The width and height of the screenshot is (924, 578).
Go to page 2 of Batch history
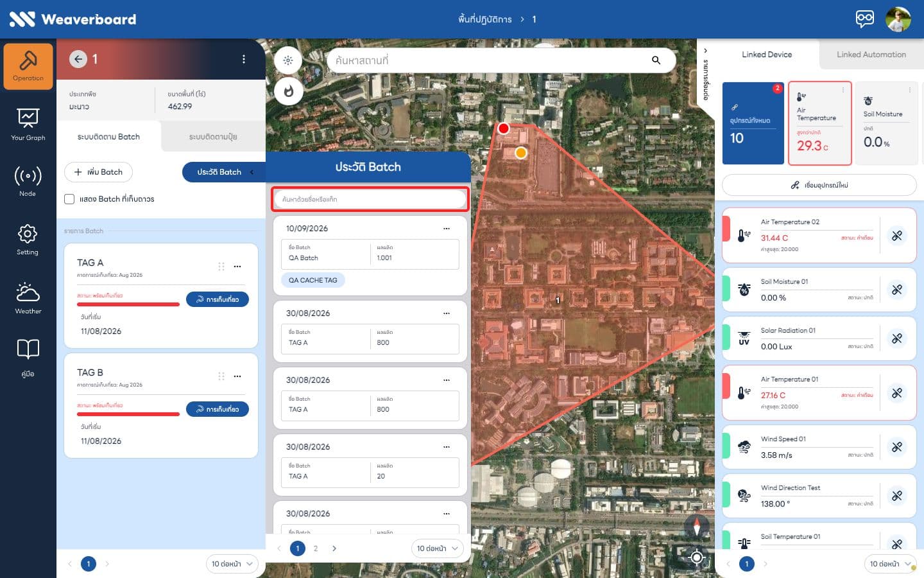click(316, 548)
